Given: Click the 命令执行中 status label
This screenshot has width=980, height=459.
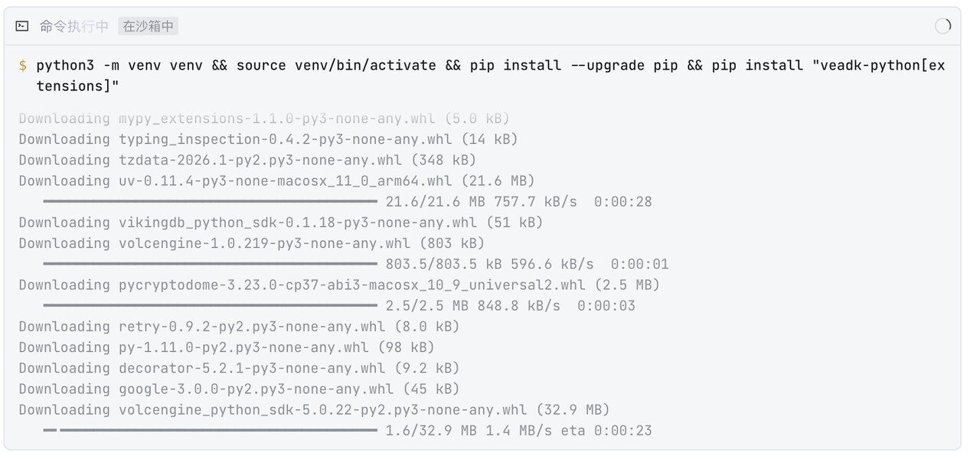Looking at the screenshot, I should point(73,26).
